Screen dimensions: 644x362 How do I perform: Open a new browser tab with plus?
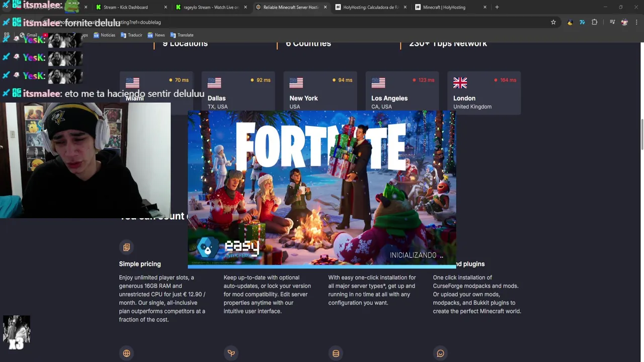tap(497, 7)
